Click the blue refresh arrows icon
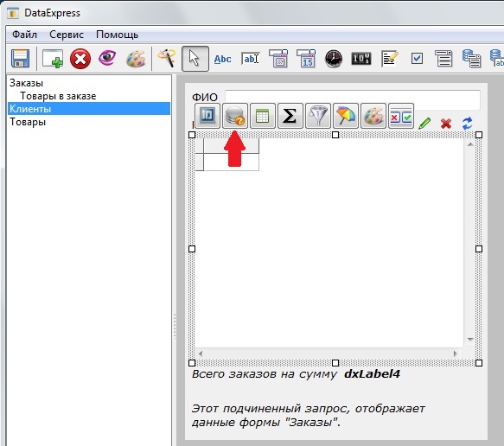The height and width of the screenshot is (446, 504). coord(467,124)
